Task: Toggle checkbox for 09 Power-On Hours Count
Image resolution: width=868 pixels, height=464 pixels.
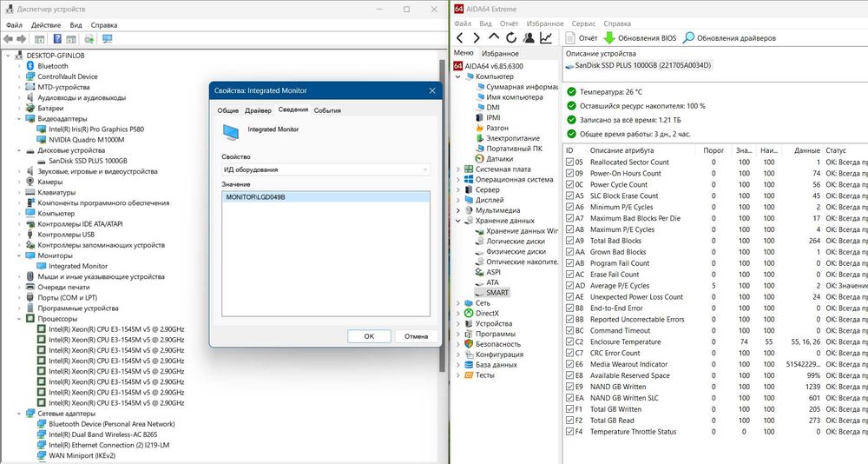Action: [x=569, y=174]
